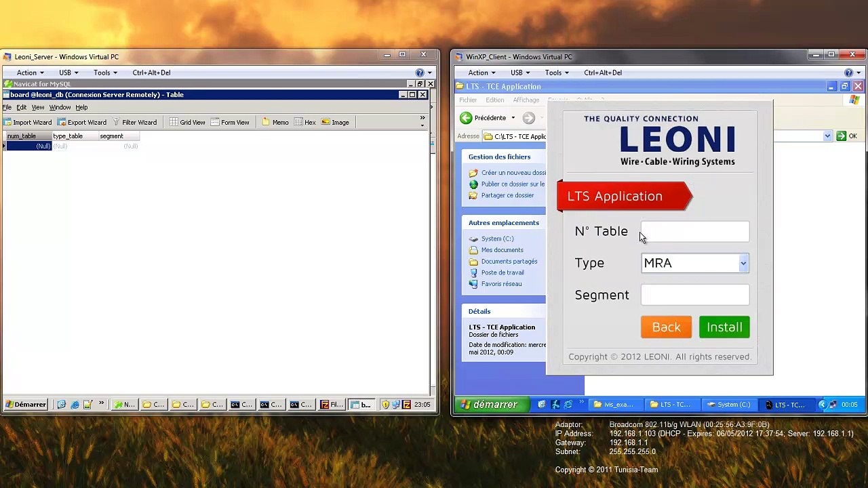Click Publier ce dossier sur le Web link
The width and height of the screenshot is (868, 488).
pyautogui.click(x=509, y=184)
